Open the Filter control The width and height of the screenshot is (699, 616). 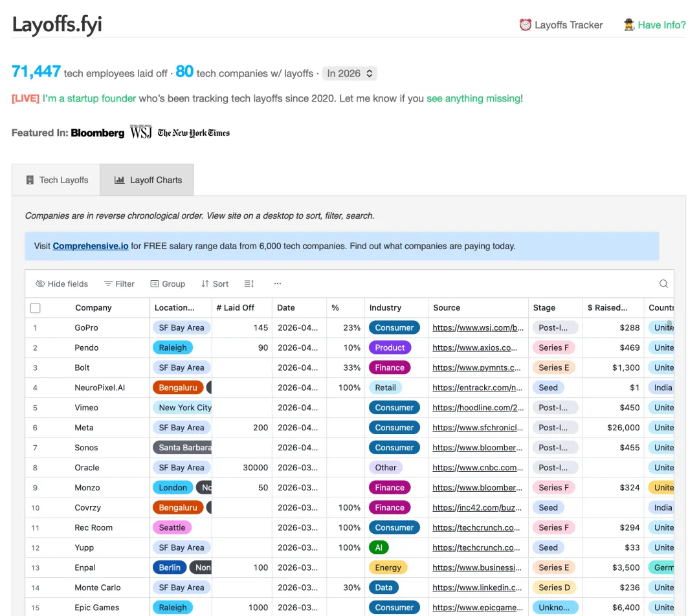(x=119, y=284)
